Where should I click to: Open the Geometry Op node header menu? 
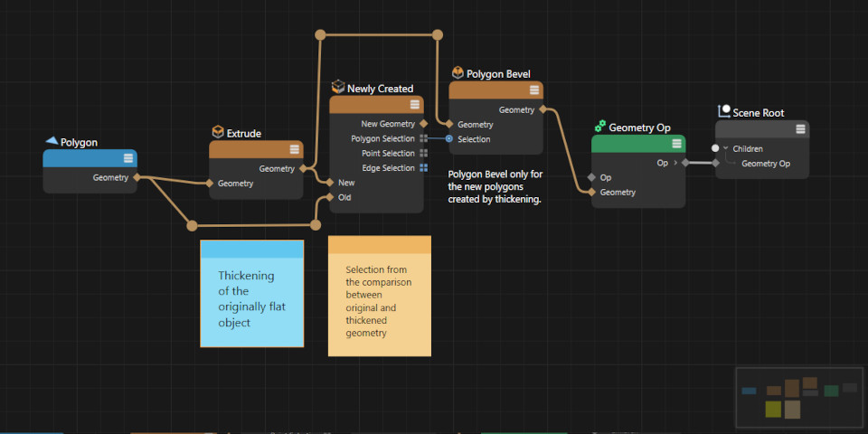tap(676, 145)
